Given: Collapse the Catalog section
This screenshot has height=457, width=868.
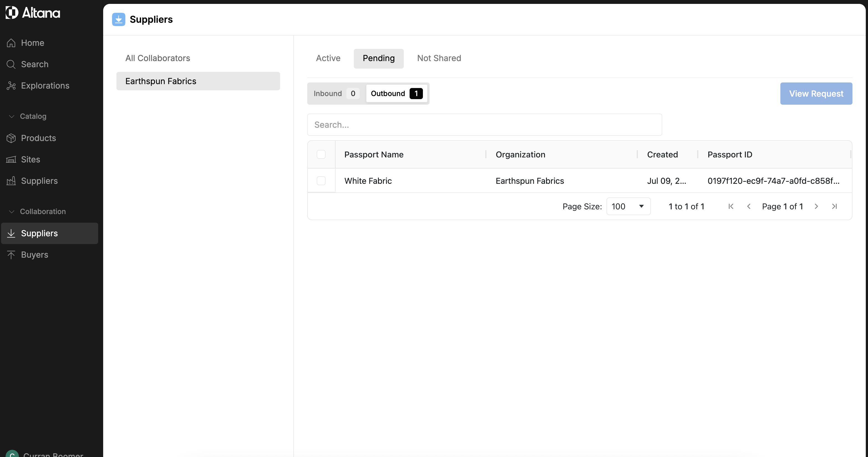Looking at the screenshot, I should [12, 116].
